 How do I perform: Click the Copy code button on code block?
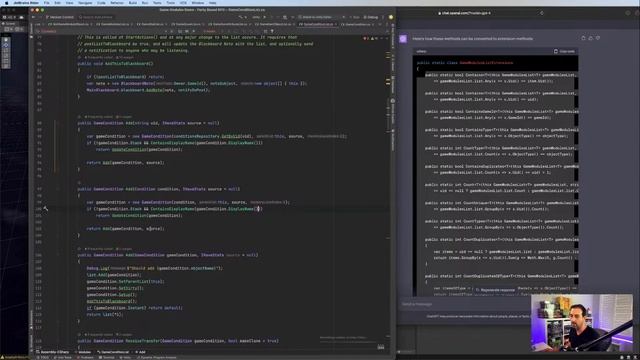pyautogui.click(x=564, y=51)
